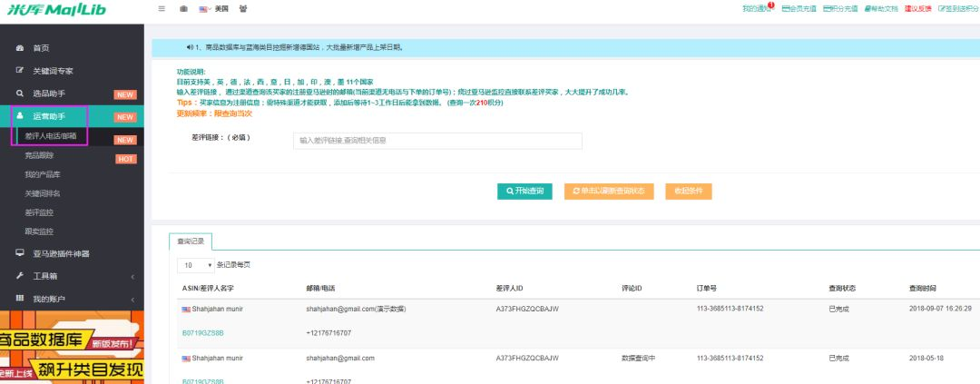Open 跟卖监控 submenu item

coord(39,231)
